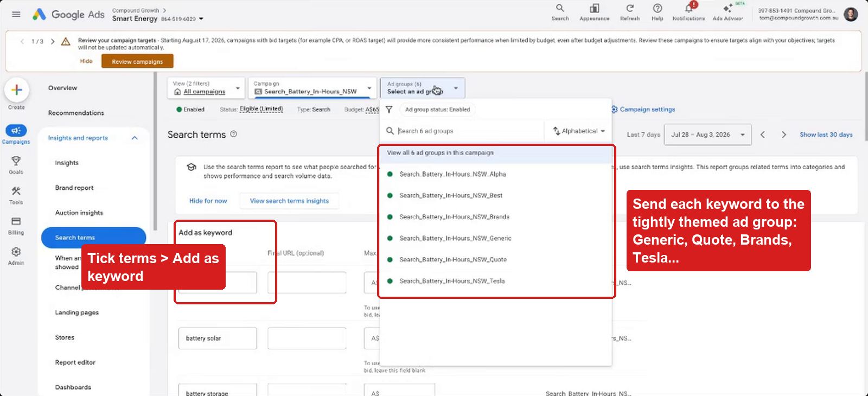Select View all 6 ad groups in this campaign

(x=496, y=153)
